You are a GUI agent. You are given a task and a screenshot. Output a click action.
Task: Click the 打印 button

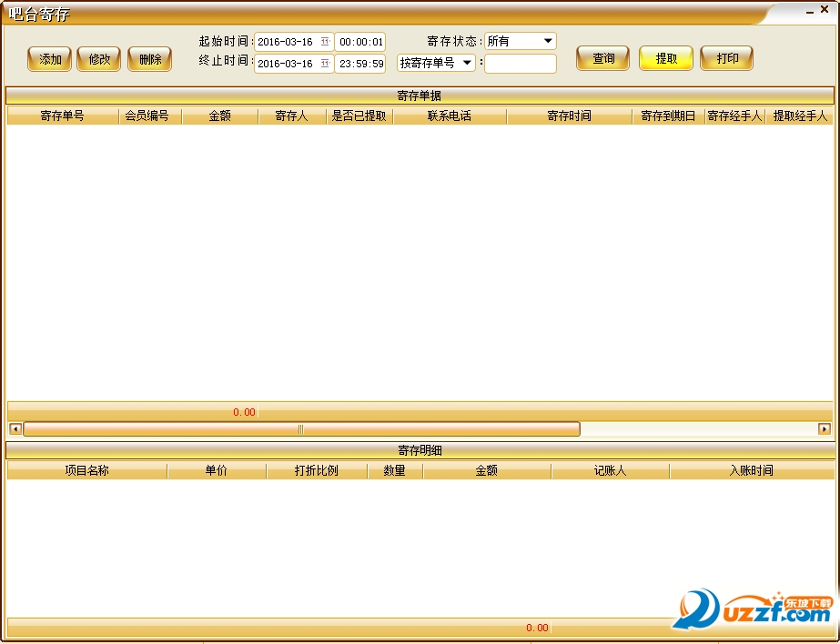(727, 58)
